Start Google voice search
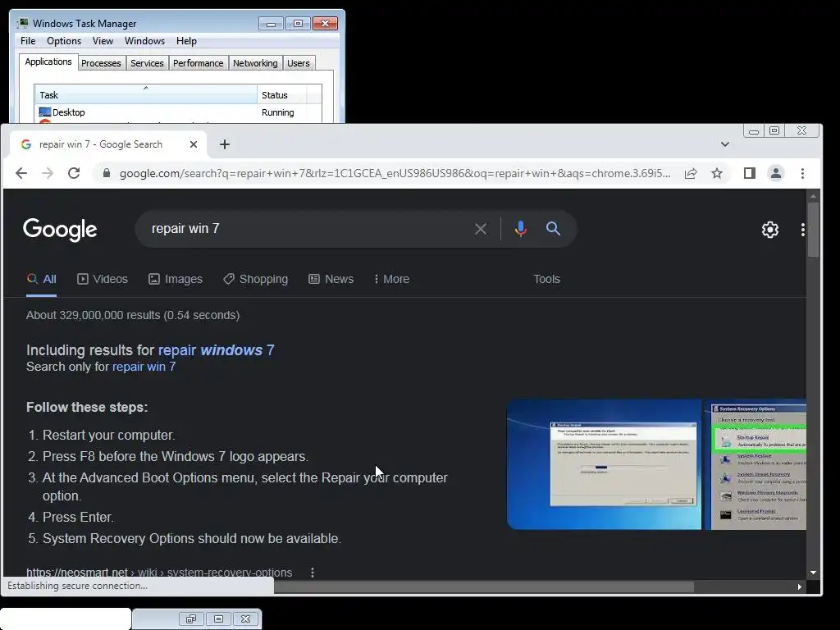Image resolution: width=840 pixels, height=630 pixels. pyautogui.click(x=520, y=229)
